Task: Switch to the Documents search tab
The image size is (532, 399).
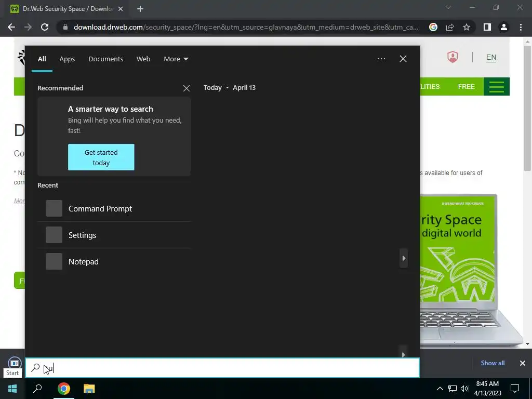Action: click(x=106, y=59)
